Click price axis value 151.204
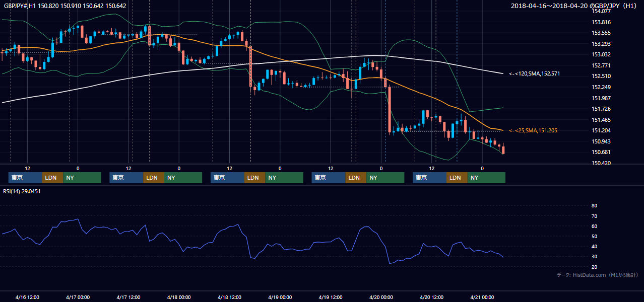 [602, 130]
